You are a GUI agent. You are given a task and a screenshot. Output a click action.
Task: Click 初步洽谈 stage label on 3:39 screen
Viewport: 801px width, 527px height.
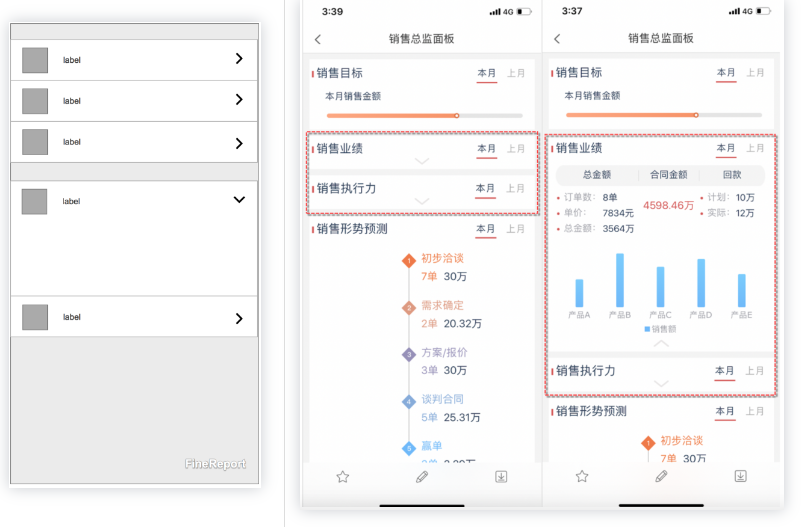pyautogui.click(x=442, y=258)
